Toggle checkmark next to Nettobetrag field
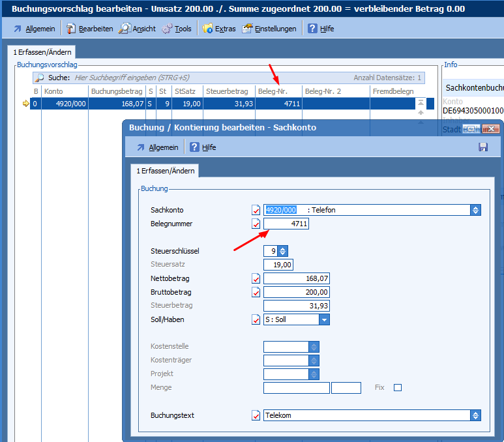 [x=256, y=278]
